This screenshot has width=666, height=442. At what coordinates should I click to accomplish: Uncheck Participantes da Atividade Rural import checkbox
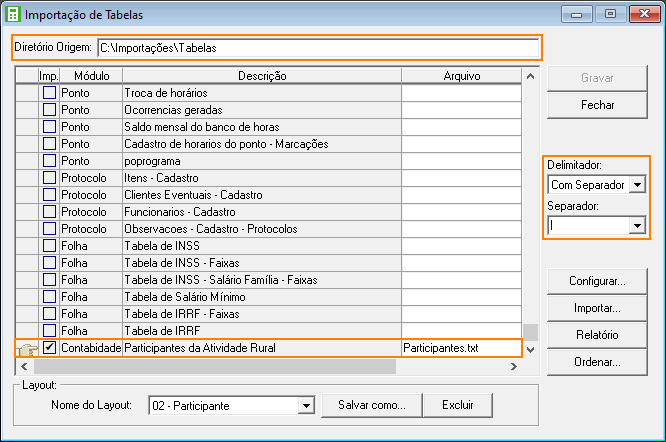point(49,348)
